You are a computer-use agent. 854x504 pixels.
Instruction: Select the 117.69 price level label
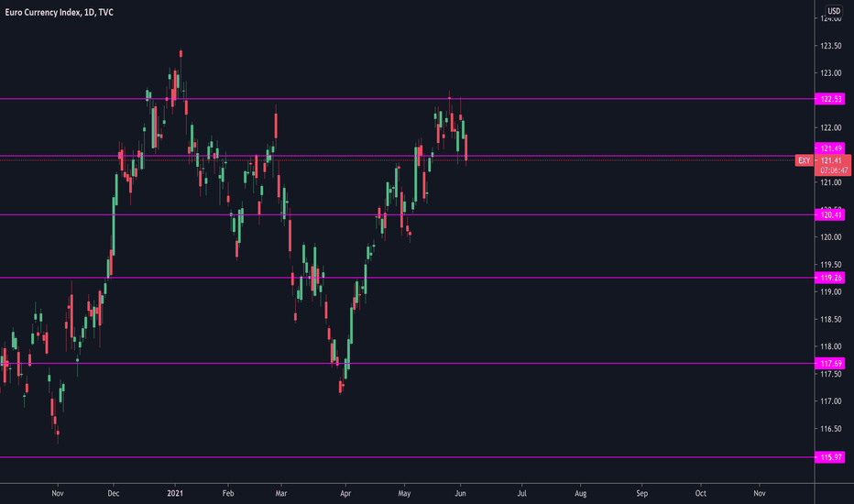click(x=830, y=364)
